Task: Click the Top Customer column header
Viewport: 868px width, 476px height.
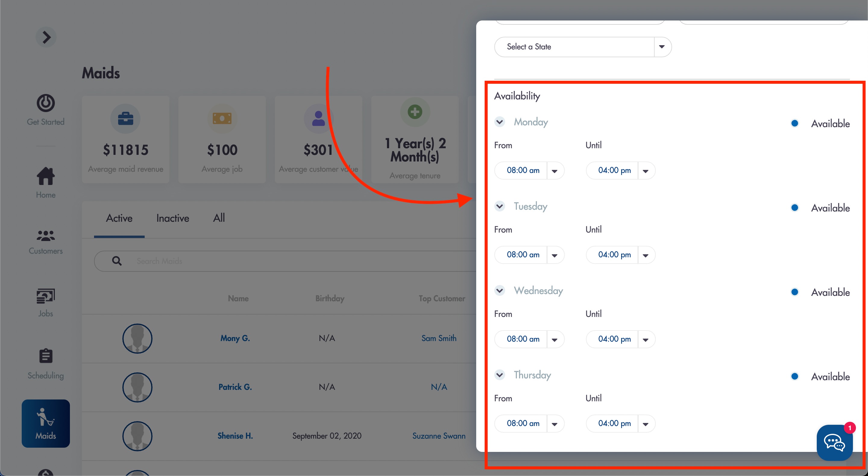Action: point(442,299)
